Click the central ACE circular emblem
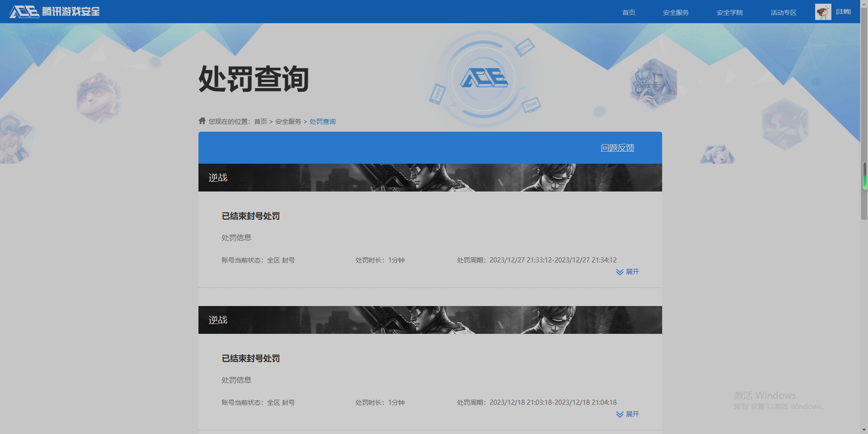Image resolution: width=868 pixels, height=434 pixels. pyautogui.click(x=484, y=79)
